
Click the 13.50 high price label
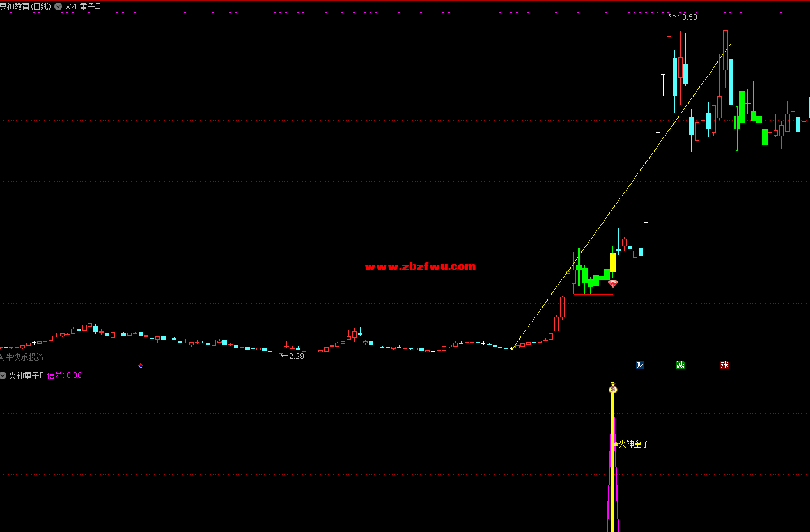(x=687, y=17)
